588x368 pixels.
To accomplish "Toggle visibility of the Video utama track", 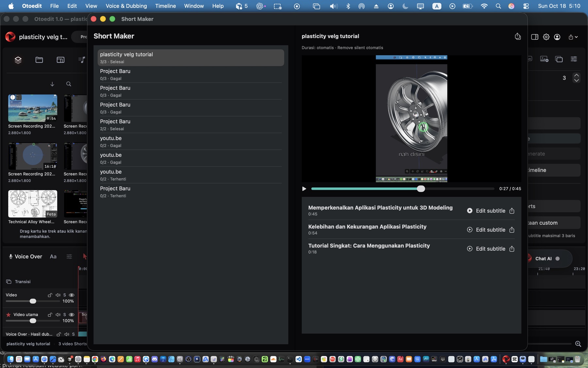I will point(72,315).
